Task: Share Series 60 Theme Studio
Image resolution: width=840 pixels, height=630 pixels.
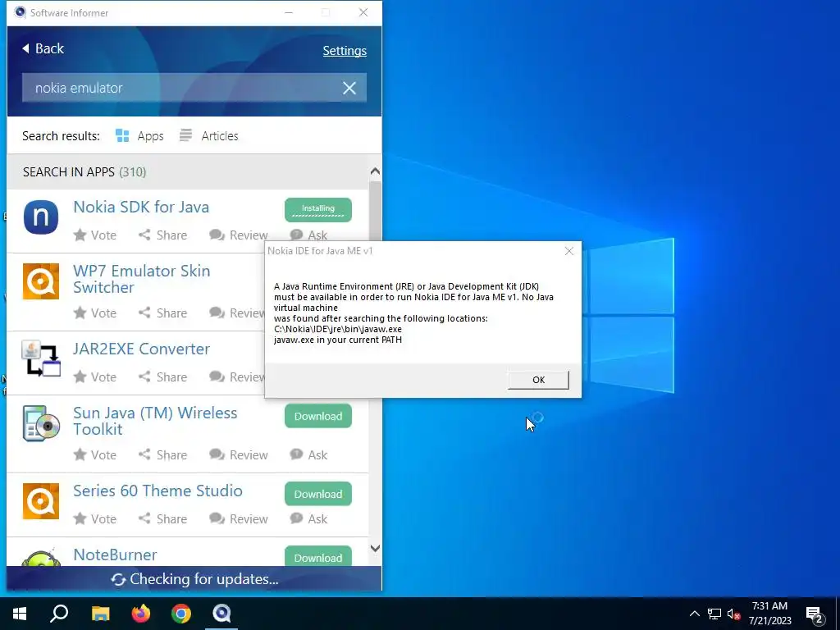Action: coord(163,519)
